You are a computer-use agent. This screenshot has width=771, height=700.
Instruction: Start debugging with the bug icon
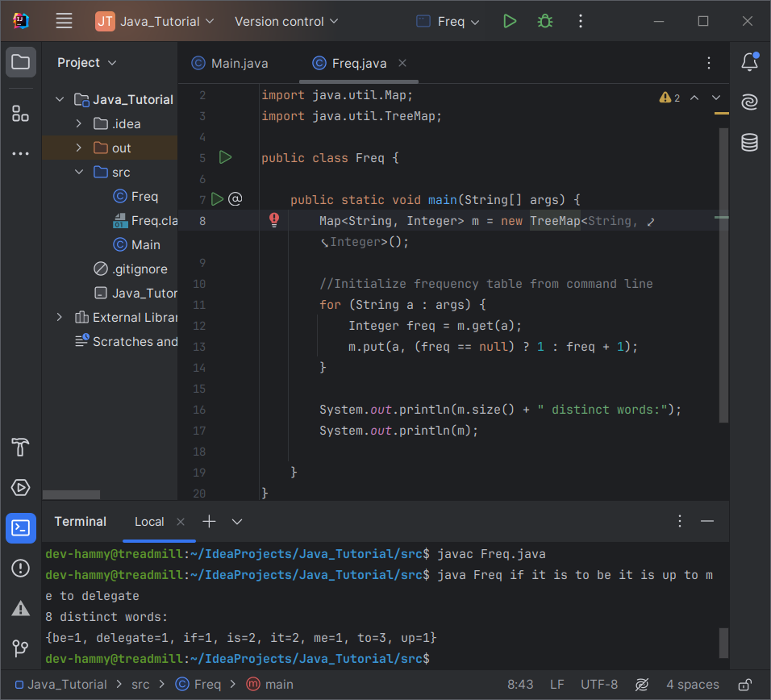(x=545, y=22)
